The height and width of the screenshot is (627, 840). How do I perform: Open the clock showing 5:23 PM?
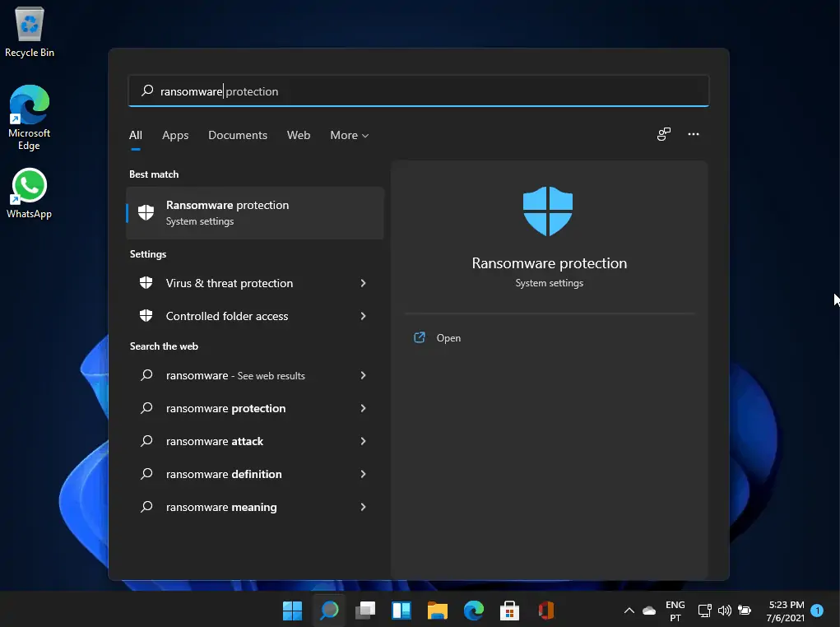[786, 611]
